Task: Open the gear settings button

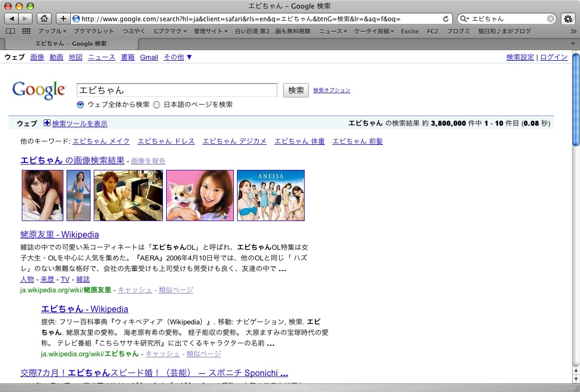Action: [x=568, y=19]
